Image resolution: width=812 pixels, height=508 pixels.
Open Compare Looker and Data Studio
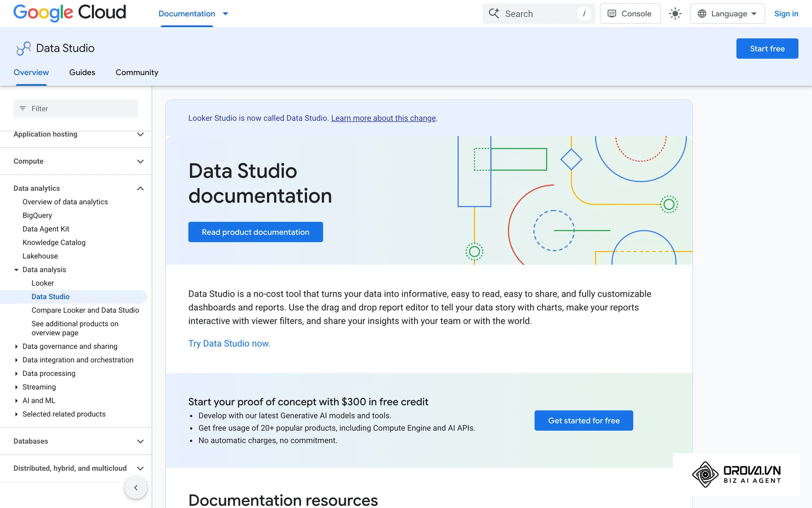(x=85, y=310)
